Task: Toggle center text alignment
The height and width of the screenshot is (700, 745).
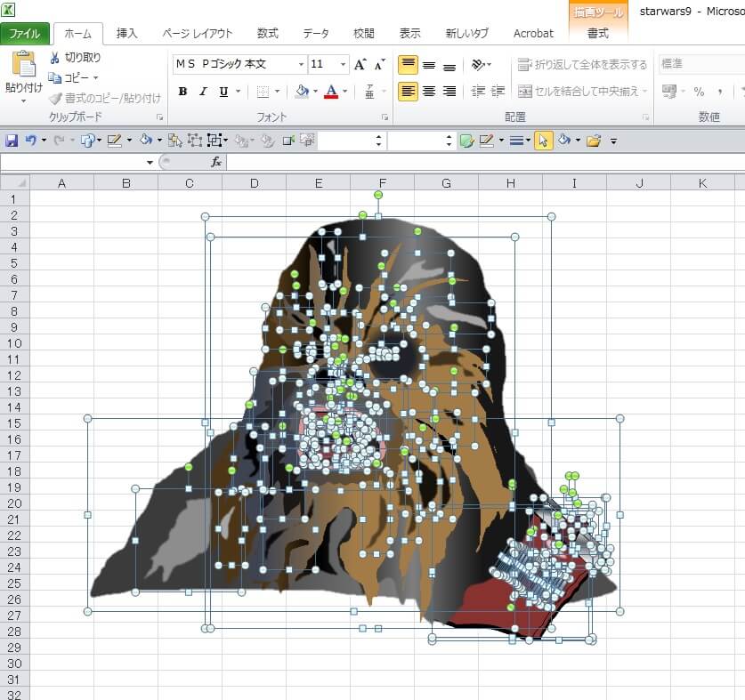Action: point(429,92)
